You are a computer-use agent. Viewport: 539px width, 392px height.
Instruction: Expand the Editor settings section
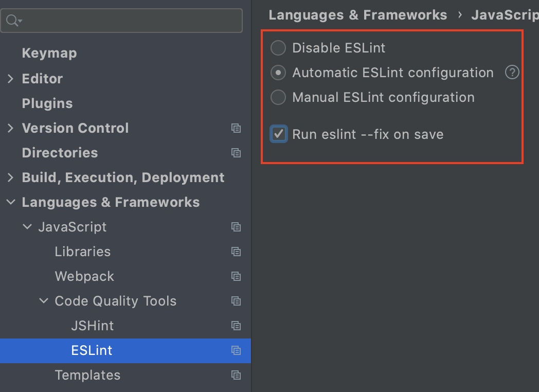click(10, 79)
